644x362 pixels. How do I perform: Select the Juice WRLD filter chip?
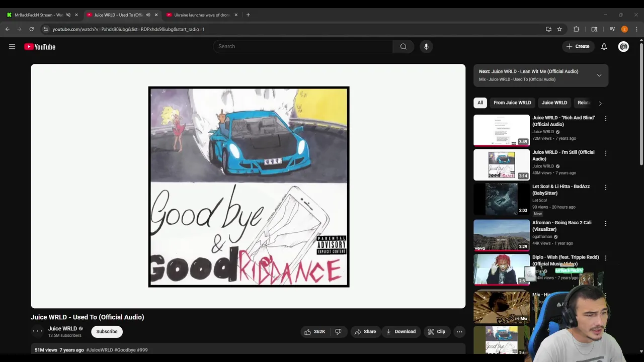pos(554,103)
